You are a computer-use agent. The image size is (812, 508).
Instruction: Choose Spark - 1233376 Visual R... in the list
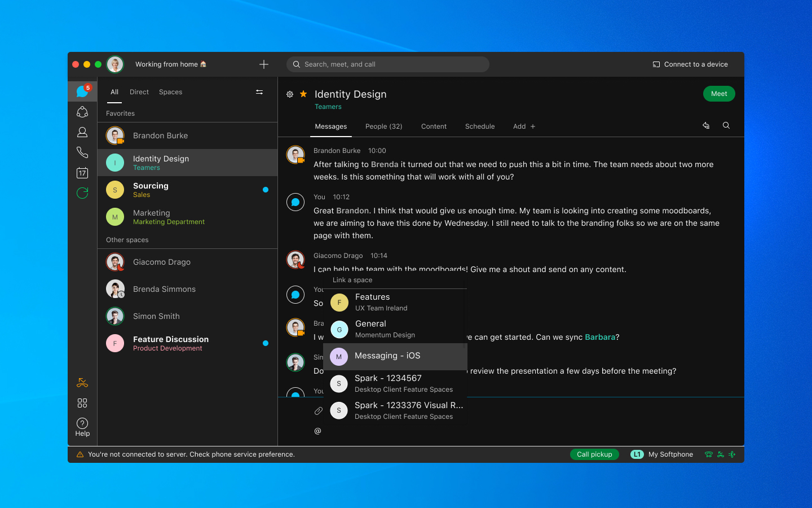[x=395, y=411]
